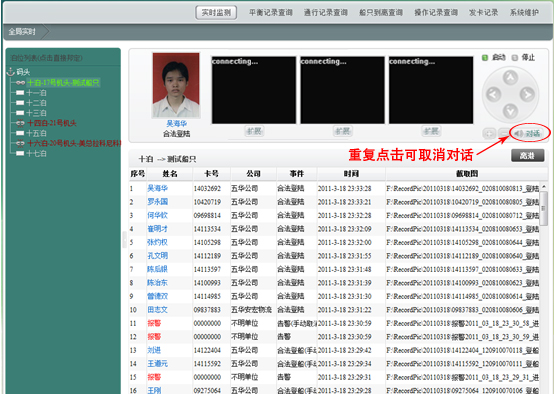
Task: Click the 事件 column header
Action: click(297, 174)
